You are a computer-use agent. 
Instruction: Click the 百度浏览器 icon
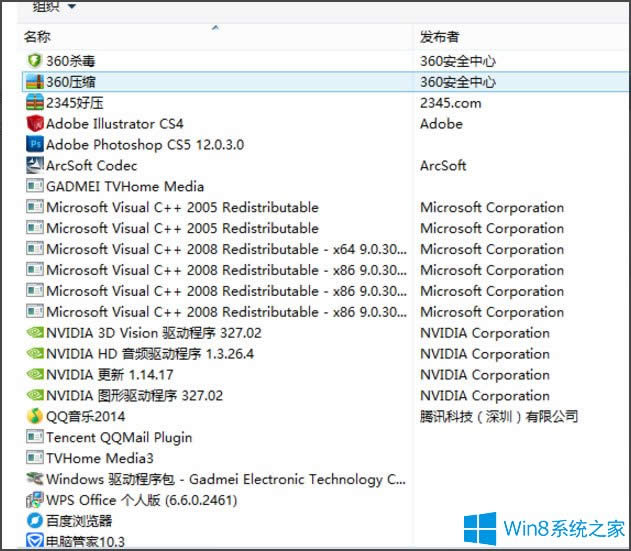click(x=34, y=521)
